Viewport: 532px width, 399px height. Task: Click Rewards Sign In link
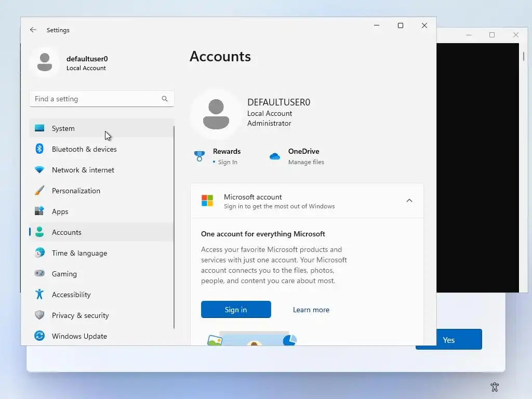pos(228,162)
